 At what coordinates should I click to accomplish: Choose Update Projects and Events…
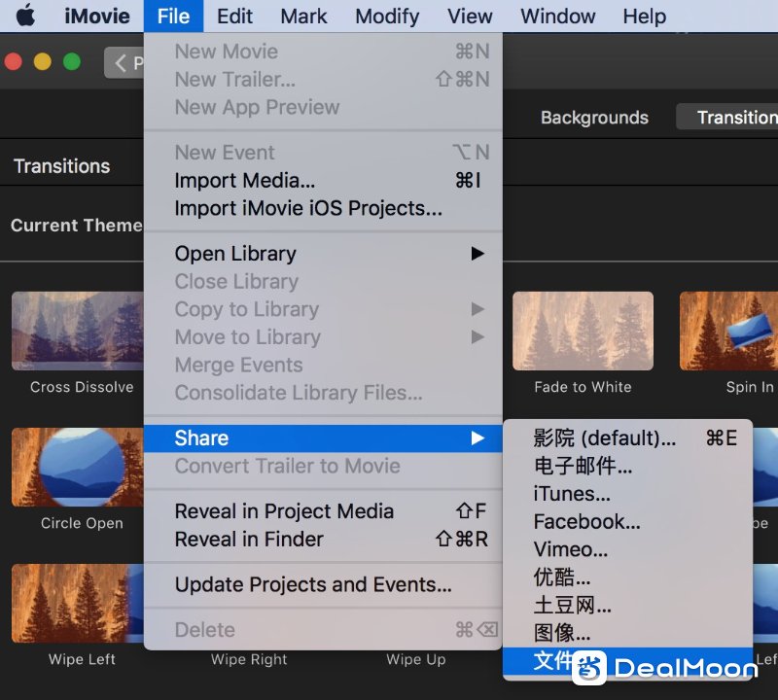(323, 584)
